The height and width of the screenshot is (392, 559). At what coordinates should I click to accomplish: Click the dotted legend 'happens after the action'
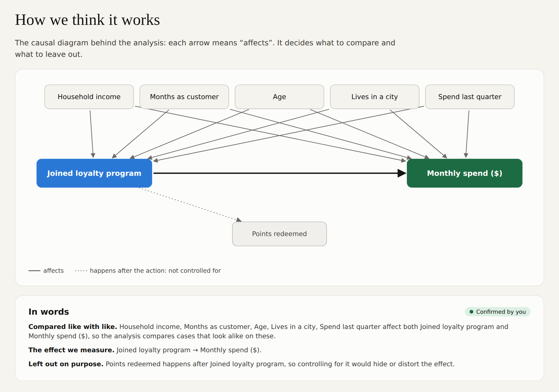(148, 271)
